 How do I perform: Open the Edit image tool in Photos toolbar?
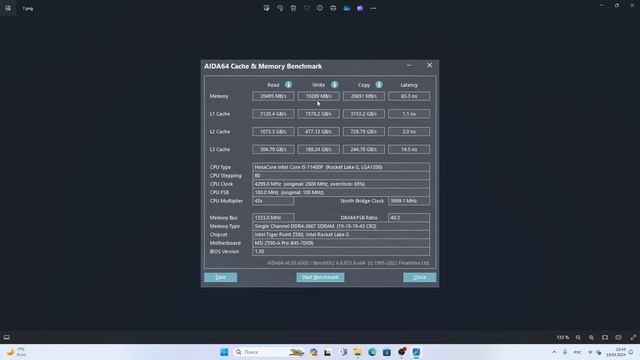pyautogui.click(x=267, y=8)
